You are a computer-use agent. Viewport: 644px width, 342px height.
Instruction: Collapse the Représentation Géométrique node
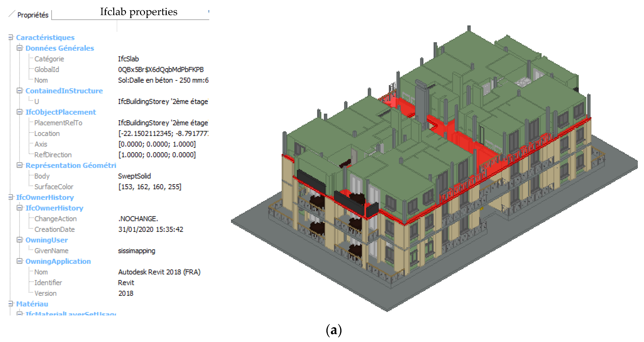(20, 165)
